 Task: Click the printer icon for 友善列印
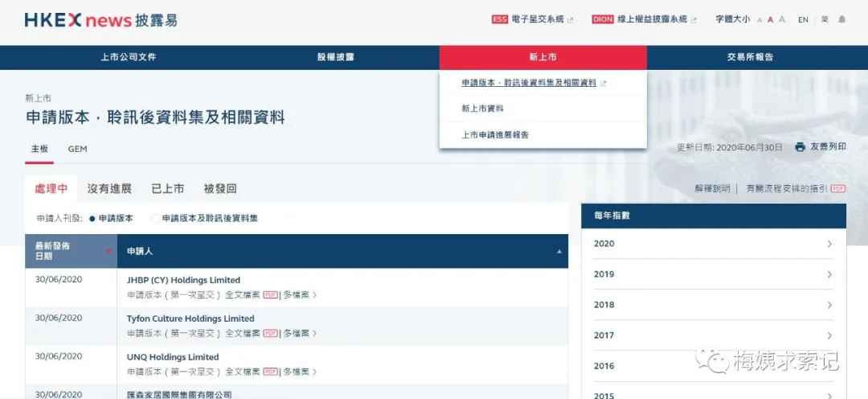800,147
